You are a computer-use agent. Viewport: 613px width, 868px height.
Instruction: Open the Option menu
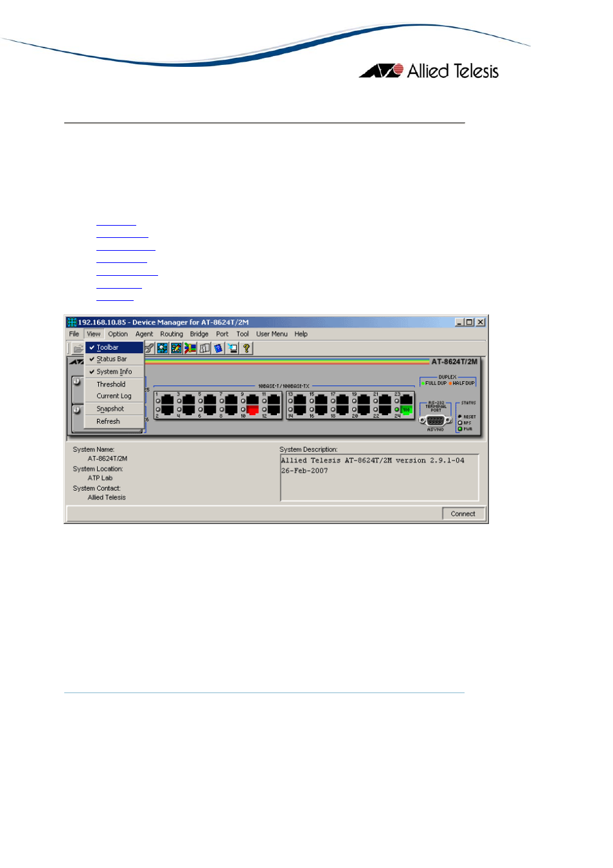[118, 334]
